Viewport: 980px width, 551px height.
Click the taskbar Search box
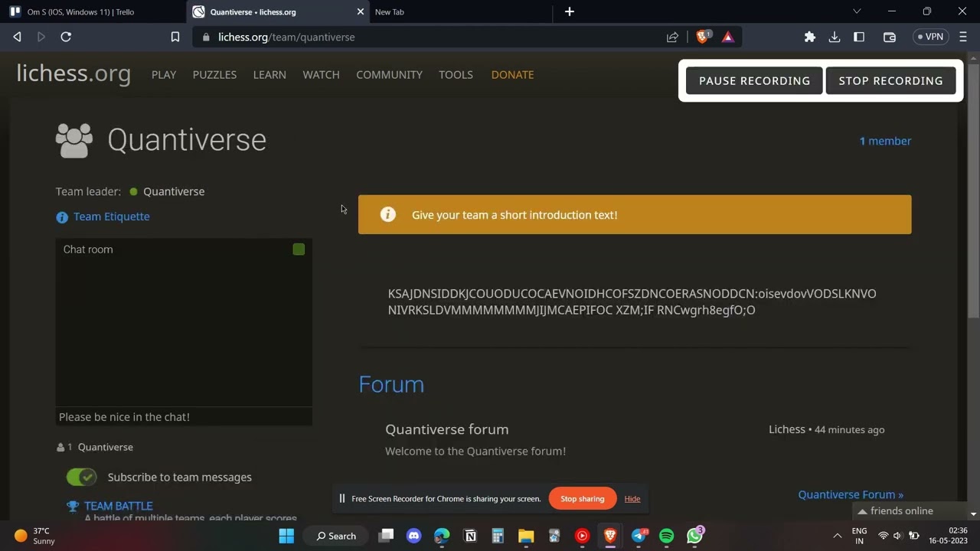tap(336, 536)
